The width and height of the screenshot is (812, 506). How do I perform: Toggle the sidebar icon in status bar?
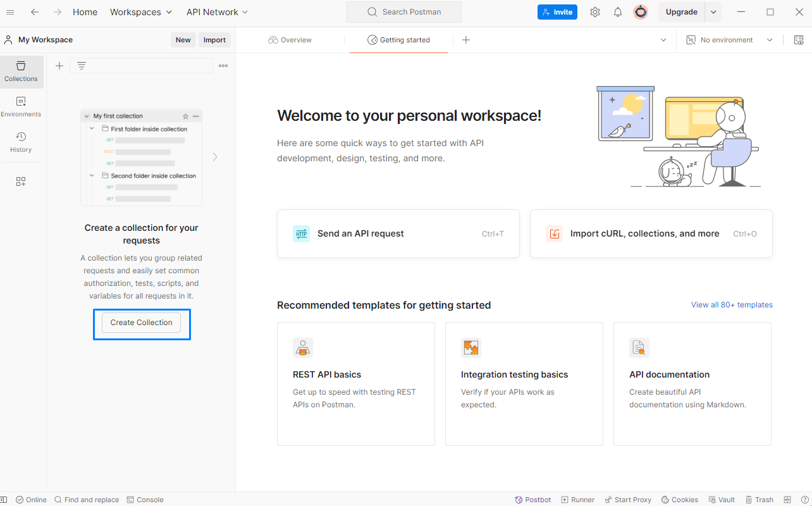point(4,500)
